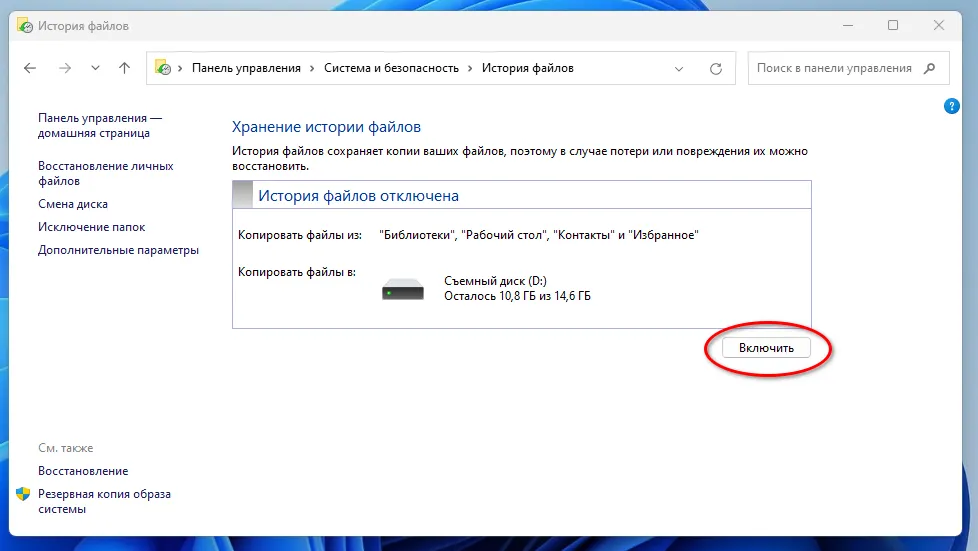
Task: Open Дополнительные параметры link
Action: (118, 250)
